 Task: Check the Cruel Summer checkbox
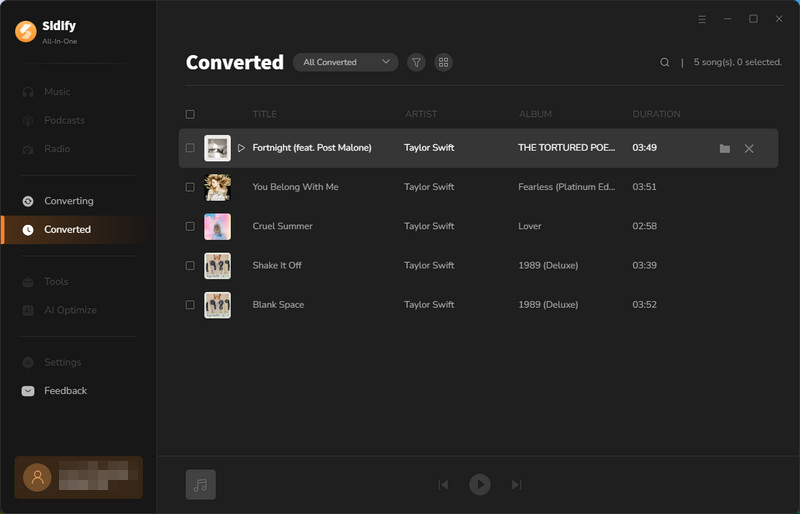tap(190, 226)
